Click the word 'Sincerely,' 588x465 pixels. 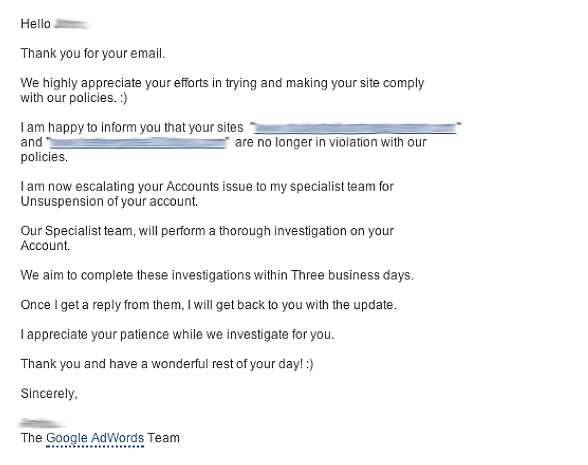click(x=49, y=393)
